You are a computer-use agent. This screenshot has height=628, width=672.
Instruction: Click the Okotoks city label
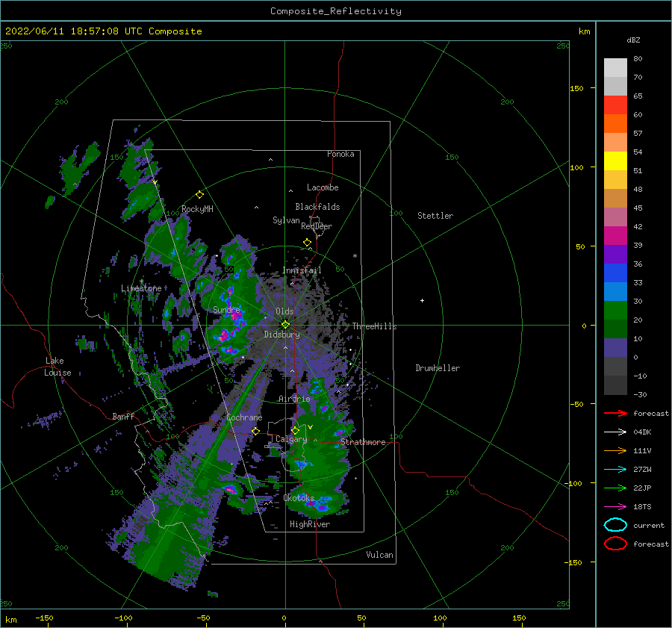[299, 497]
